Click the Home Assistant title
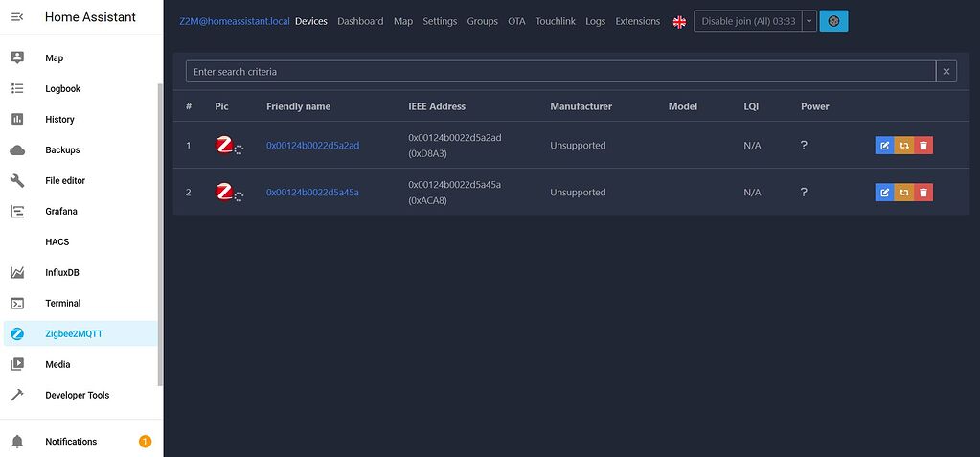The width and height of the screenshot is (980, 457). [x=90, y=17]
